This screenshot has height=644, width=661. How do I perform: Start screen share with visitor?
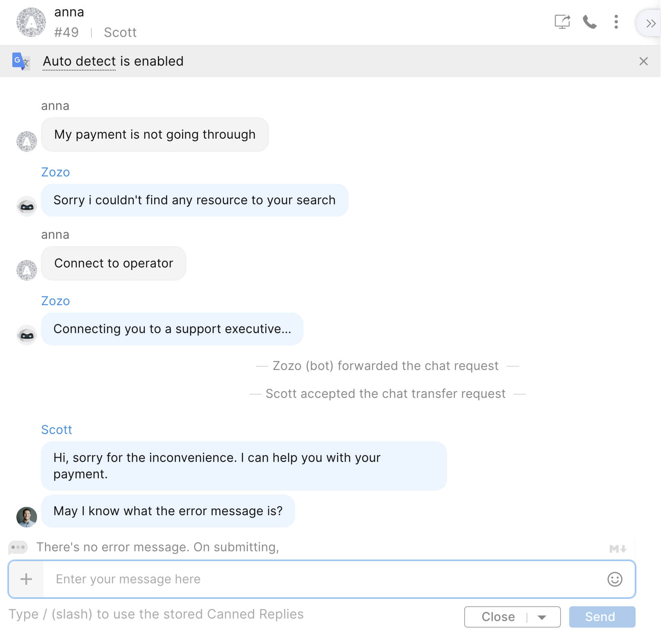click(562, 22)
